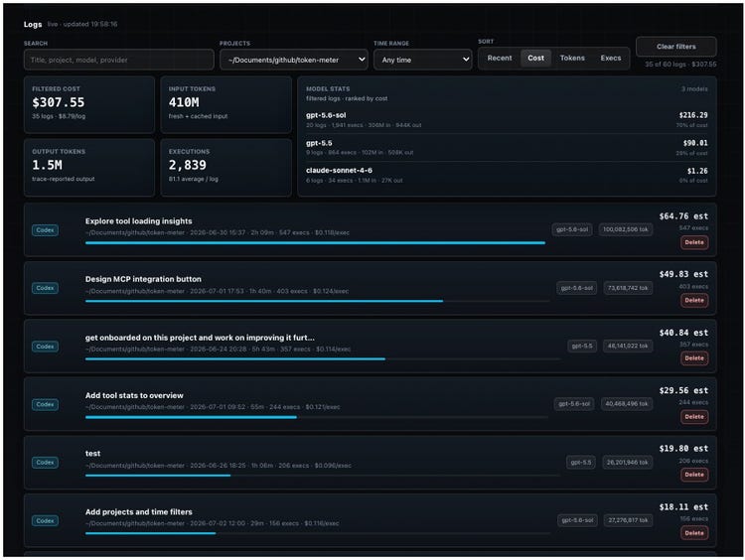Delete the get onboarded on this project log
The height and width of the screenshot is (560, 745).
point(694,358)
